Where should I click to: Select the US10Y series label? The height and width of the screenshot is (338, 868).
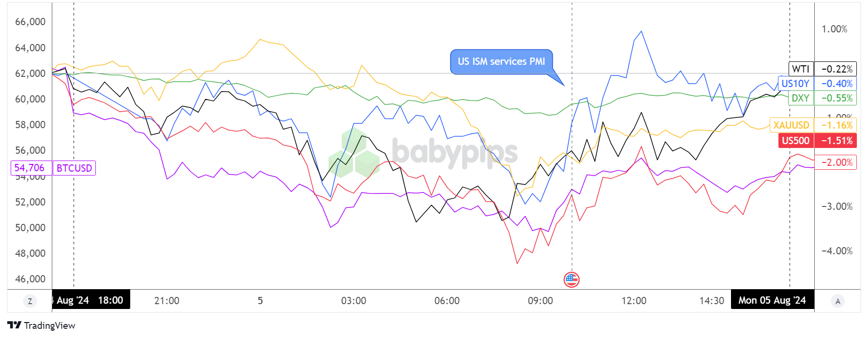[795, 84]
